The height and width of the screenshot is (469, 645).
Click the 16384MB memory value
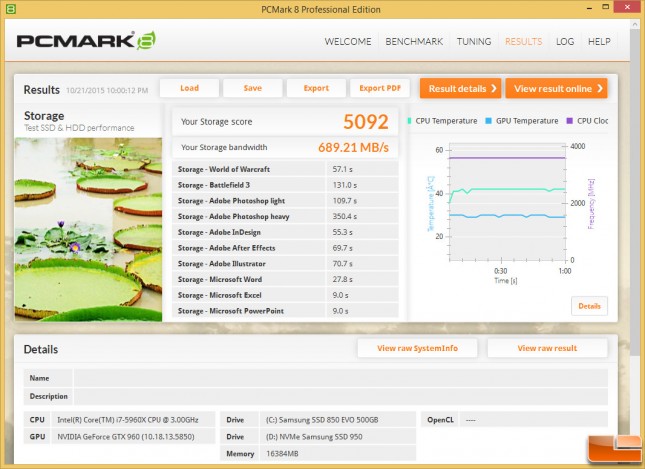pyautogui.click(x=282, y=454)
